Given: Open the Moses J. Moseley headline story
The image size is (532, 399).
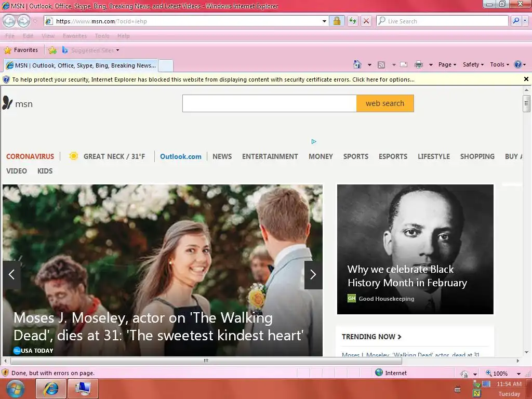Looking at the screenshot, I should [x=158, y=326].
